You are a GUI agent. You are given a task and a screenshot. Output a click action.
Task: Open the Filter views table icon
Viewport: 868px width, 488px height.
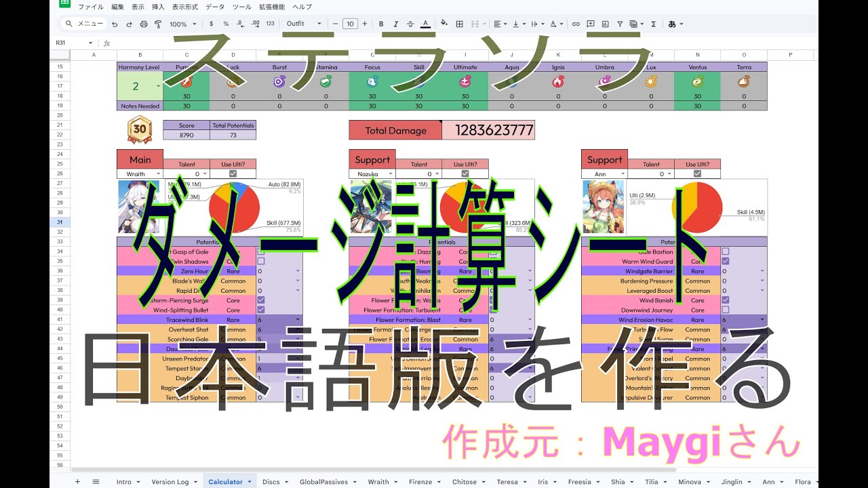636,24
